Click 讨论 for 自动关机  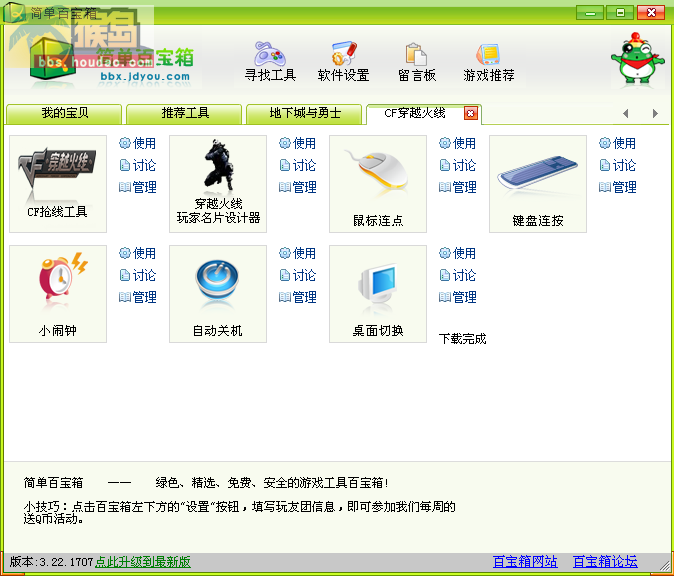click(x=297, y=275)
